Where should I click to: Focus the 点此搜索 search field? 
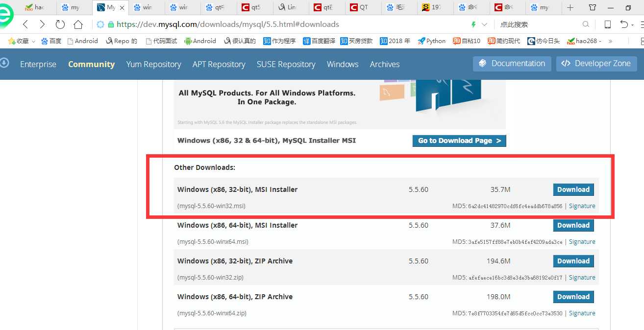(x=538, y=24)
